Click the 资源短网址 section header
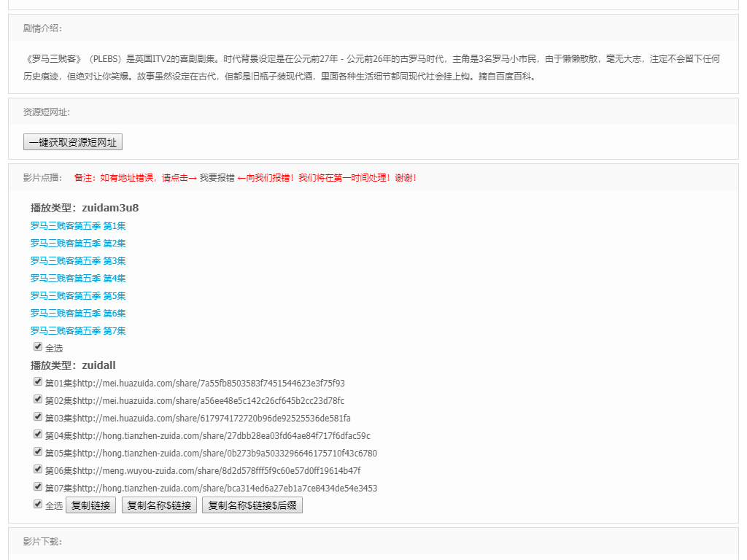The image size is (747, 560). [46, 112]
